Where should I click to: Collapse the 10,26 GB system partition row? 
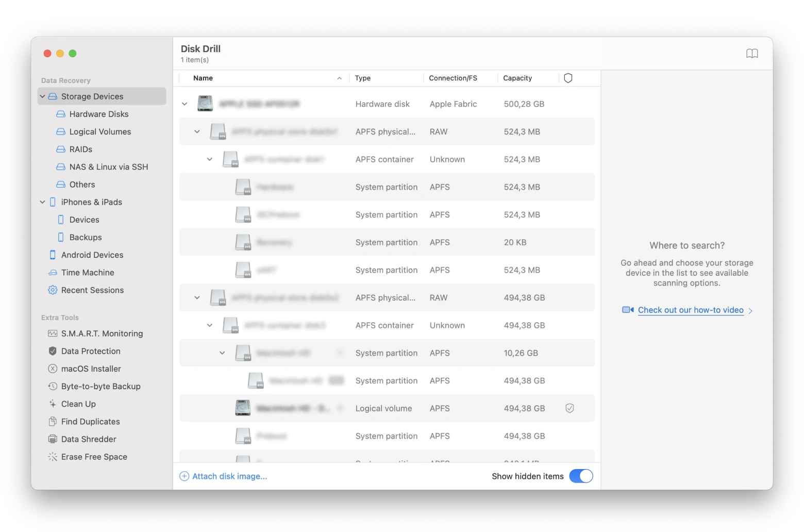coord(222,353)
